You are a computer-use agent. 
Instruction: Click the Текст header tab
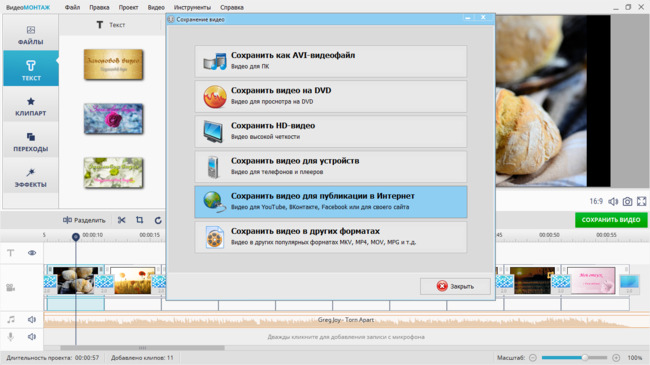point(111,25)
